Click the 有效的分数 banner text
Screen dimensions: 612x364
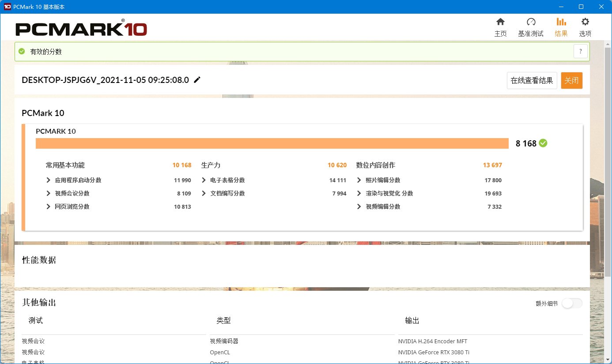point(45,51)
